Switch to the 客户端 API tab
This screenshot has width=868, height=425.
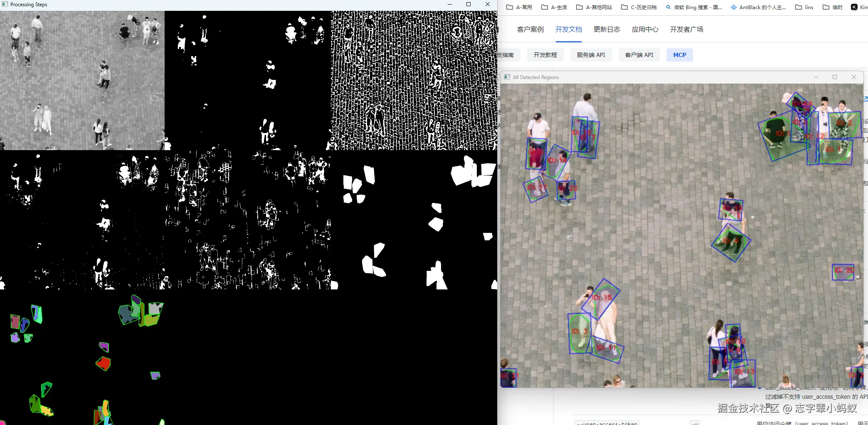pyautogui.click(x=639, y=55)
